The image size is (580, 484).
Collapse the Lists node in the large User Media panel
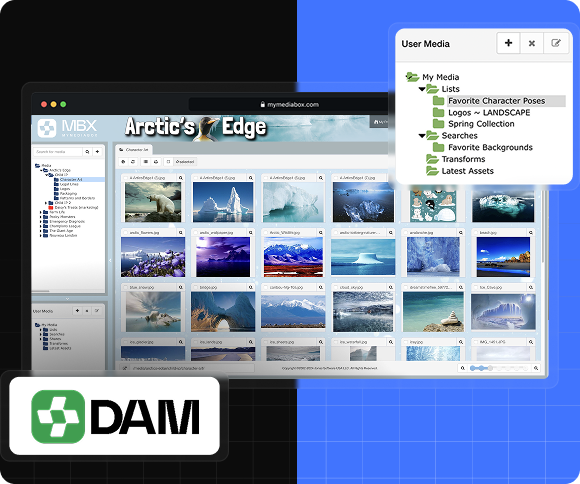click(x=421, y=89)
